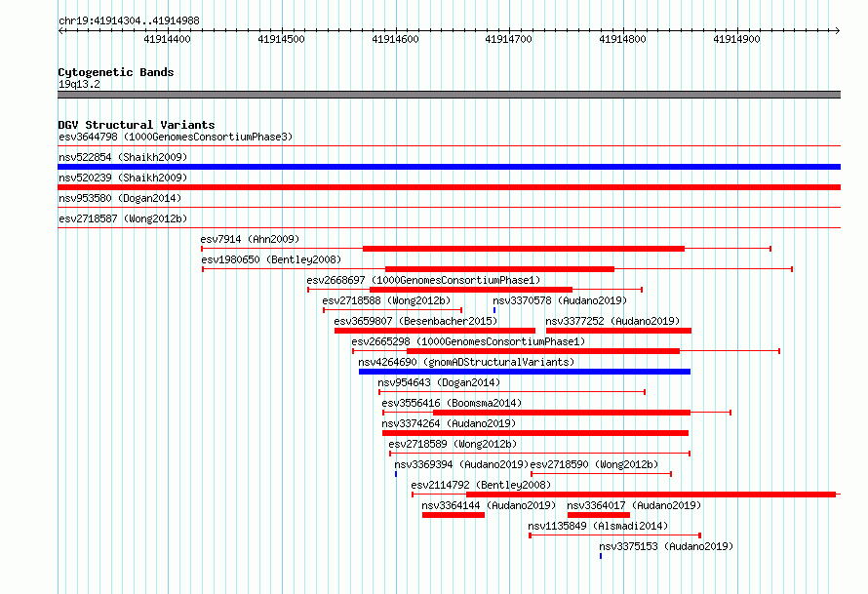Screen dimensions: 868x594
Task: Click the nsv954643 (Dogan2014) text label
Action: 439,382
